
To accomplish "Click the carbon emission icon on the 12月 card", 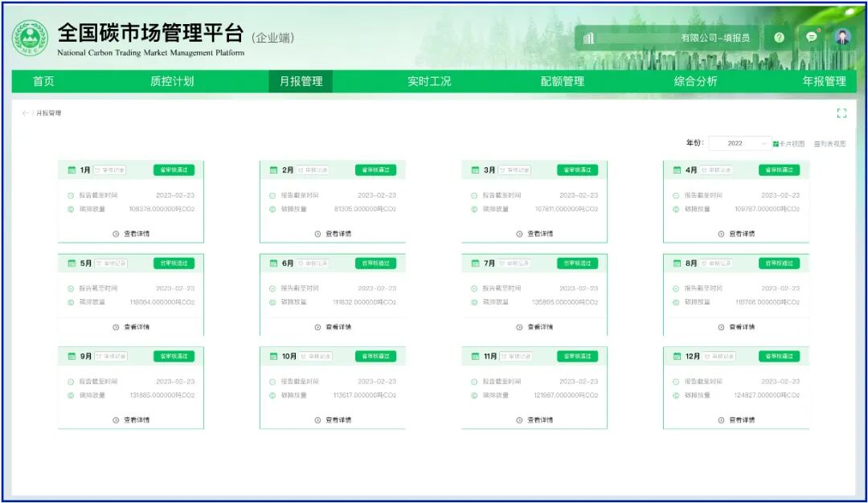I will (x=675, y=395).
